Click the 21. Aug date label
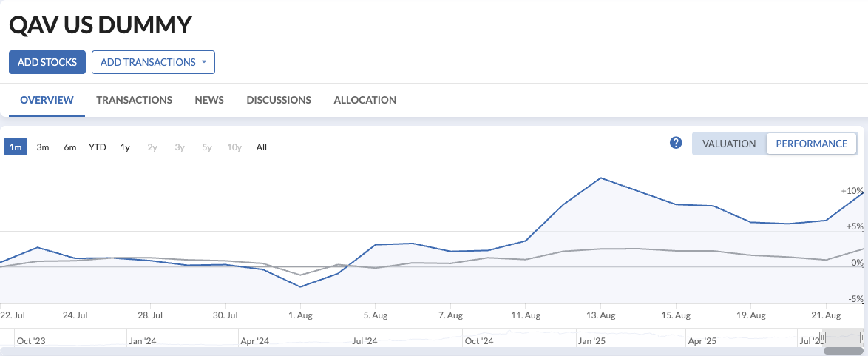This screenshot has height=356, width=868. click(x=826, y=315)
